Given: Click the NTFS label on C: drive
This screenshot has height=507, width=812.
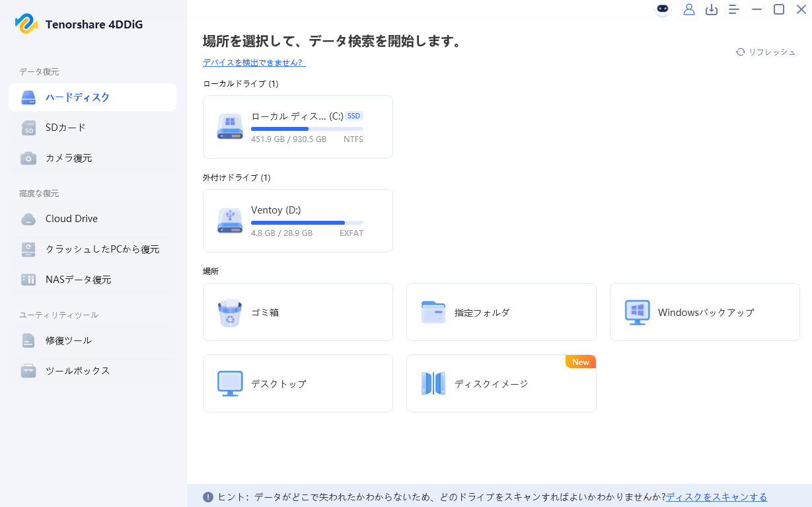Looking at the screenshot, I should click(353, 139).
